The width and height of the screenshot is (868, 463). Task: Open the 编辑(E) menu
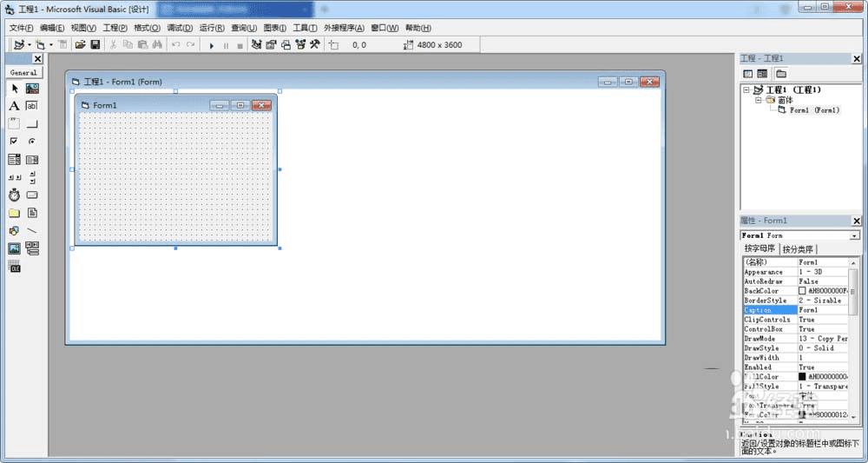(52, 29)
